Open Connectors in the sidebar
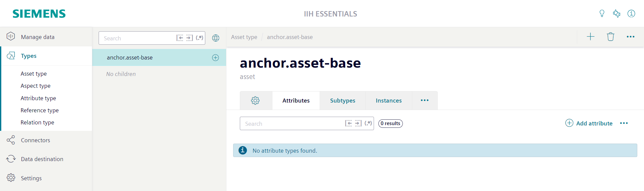Viewport: 644px width, 191px height. (x=46, y=140)
